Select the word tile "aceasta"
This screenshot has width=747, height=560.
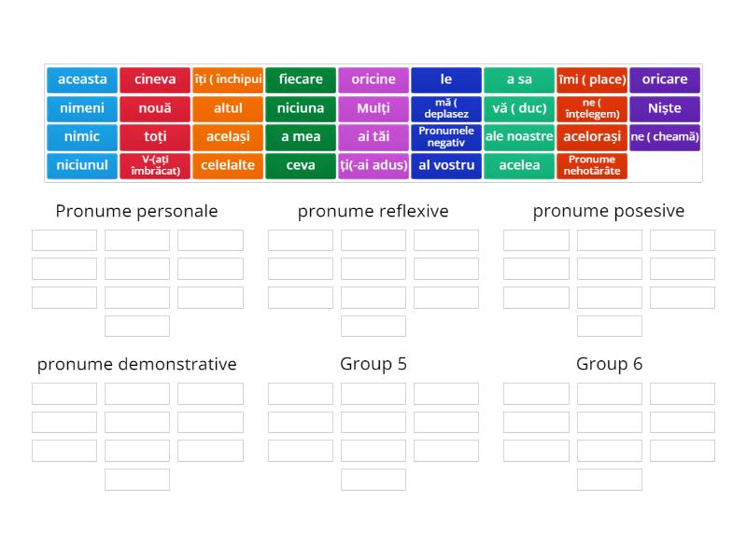tap(81, 79)
